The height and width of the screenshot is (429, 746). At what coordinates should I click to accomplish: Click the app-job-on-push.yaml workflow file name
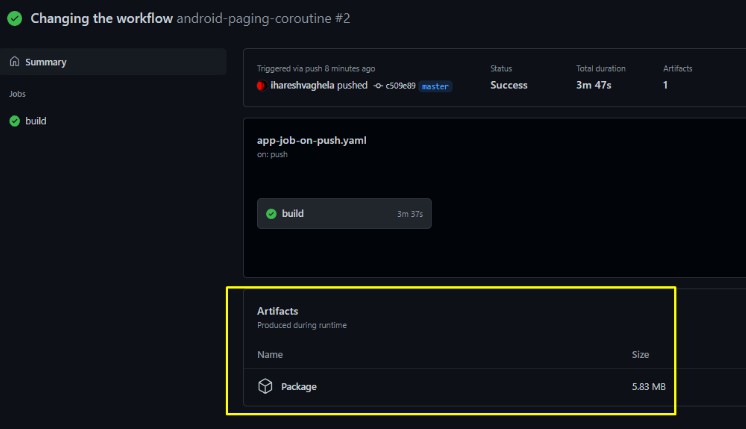point(312,140)
